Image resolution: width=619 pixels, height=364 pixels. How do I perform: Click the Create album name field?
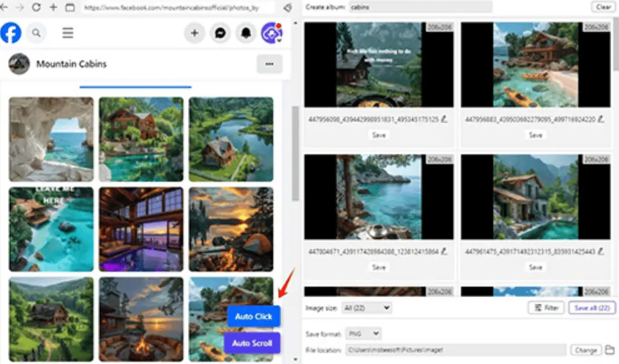point(420,7)
